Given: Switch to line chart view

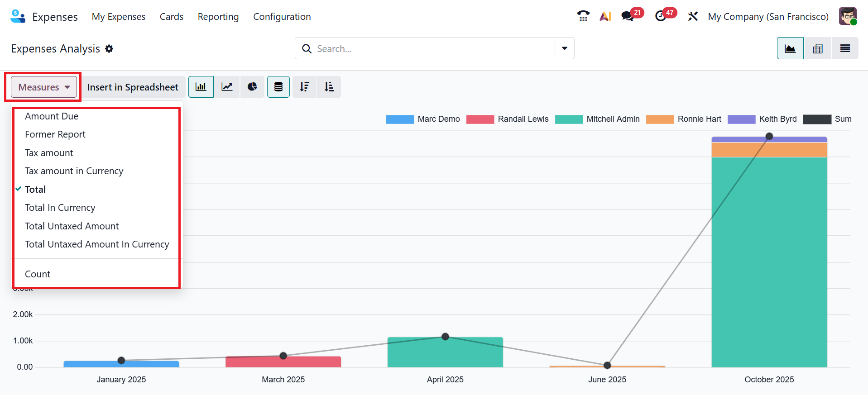Looking at the screenshot, I should [x=227, y=87].
